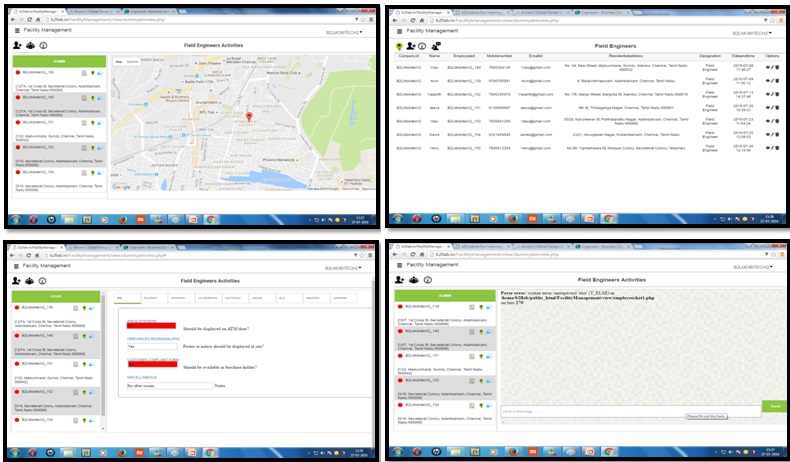Click the Options column header in the engineers table

771,56
